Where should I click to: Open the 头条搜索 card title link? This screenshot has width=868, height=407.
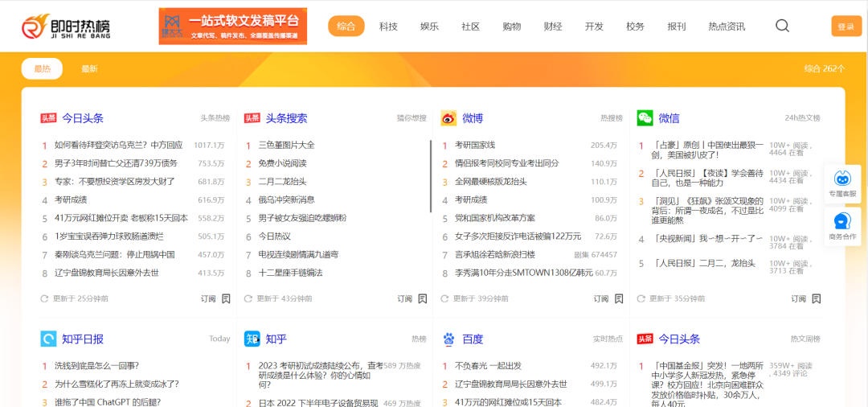[286, 118]
